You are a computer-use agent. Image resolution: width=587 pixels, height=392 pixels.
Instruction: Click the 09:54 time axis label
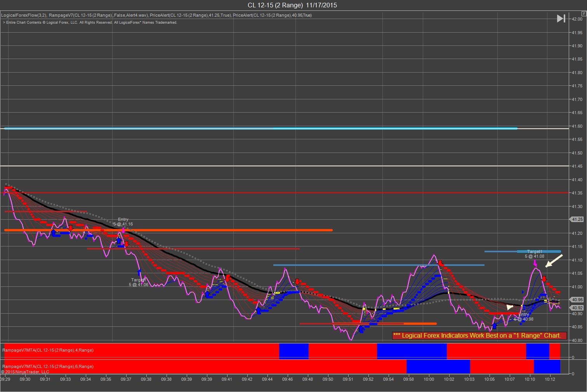tap(389, 380)
